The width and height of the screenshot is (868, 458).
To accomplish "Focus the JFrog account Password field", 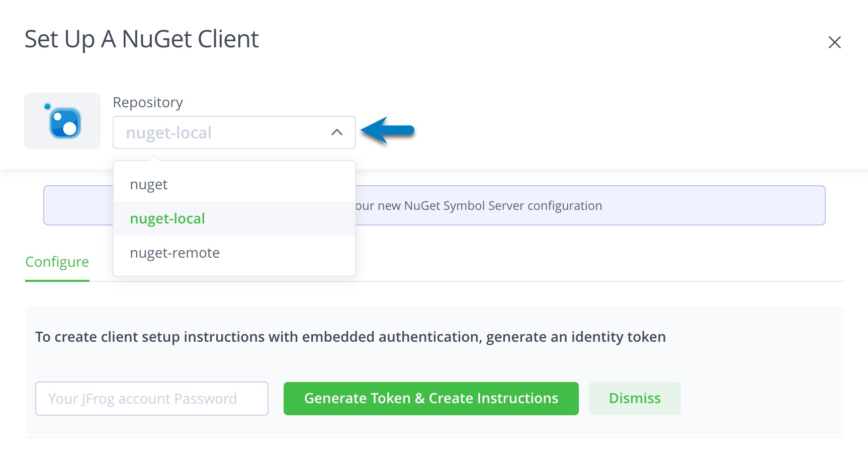I will [152, 399].
